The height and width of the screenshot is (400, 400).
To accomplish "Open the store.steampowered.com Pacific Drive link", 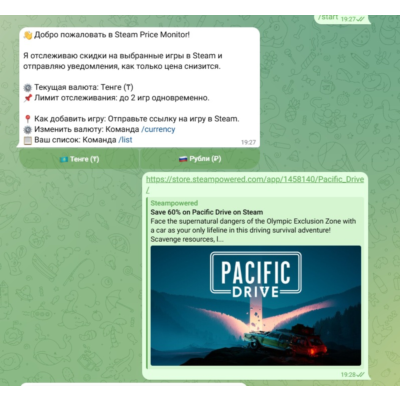I will pos(255,184).
